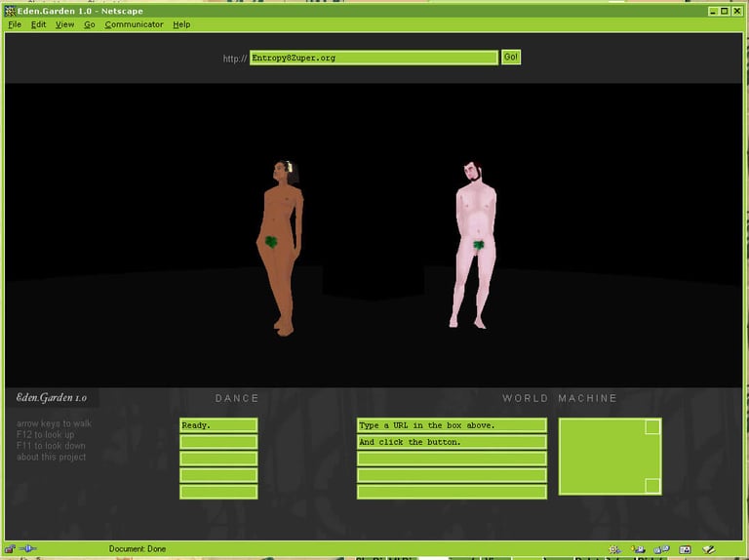Click the upper small square in World Machine box
This screenshot has height=560, width=749.
(x=652, y=426)
